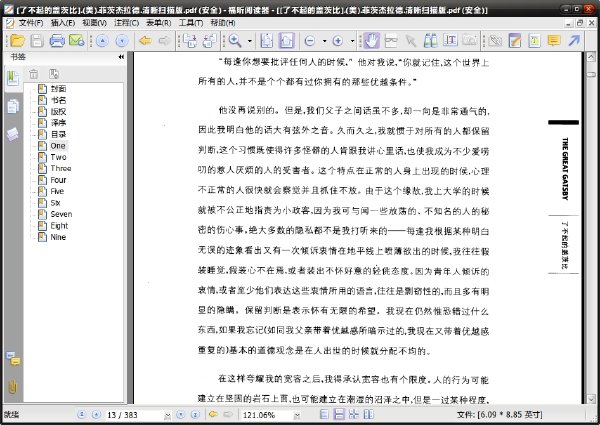Open the comments panel icon in sidebar
The width and height of the screenshot is (600, 425).
coord(13,359)
